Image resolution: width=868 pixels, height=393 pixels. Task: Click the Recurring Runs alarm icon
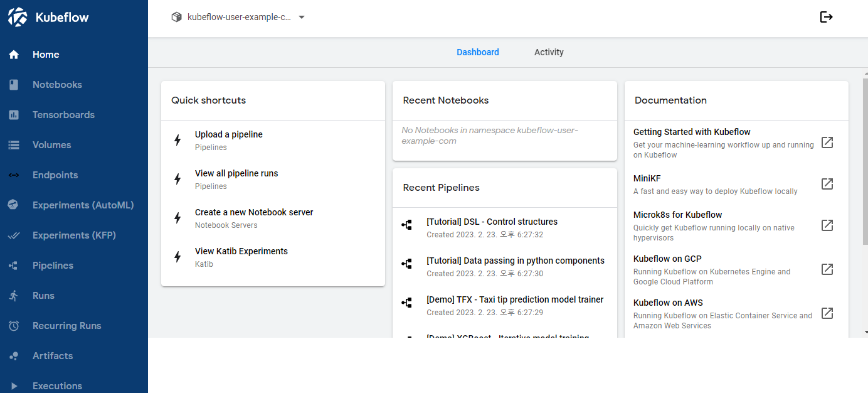coord(14,326)
